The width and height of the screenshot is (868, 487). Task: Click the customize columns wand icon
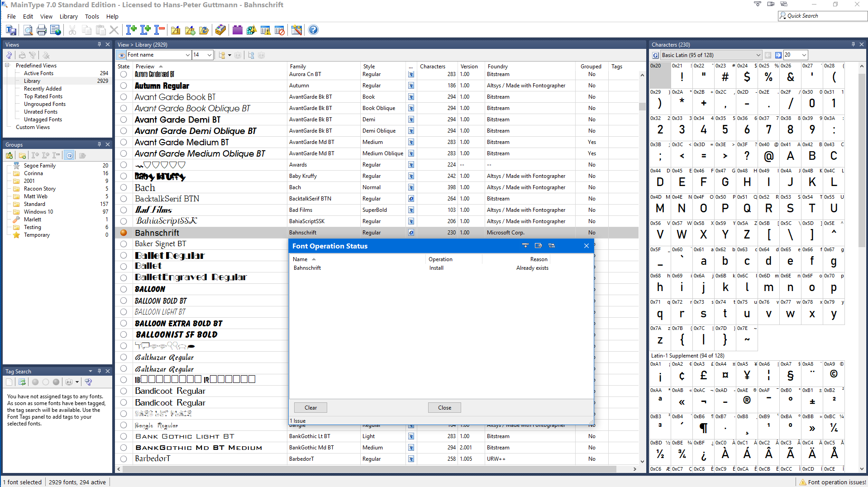pyautogui.click(x=296, y=30)
